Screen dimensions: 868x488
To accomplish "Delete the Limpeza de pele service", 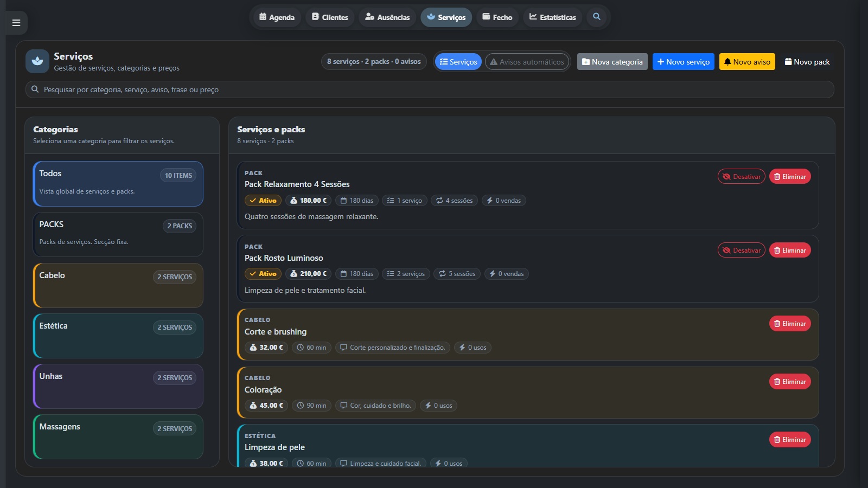I will pyautogui.click(x=790, y=439).
